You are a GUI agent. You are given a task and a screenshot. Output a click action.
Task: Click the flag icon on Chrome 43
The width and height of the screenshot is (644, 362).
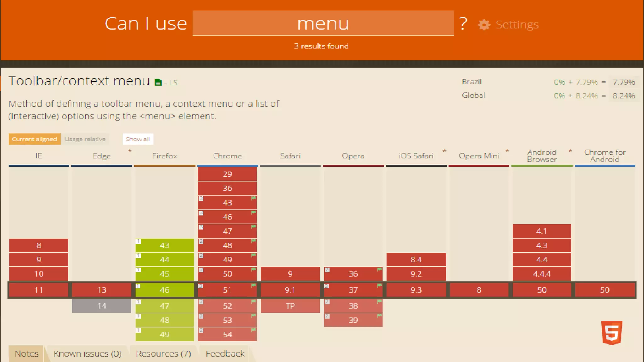[x=253, y=198]
